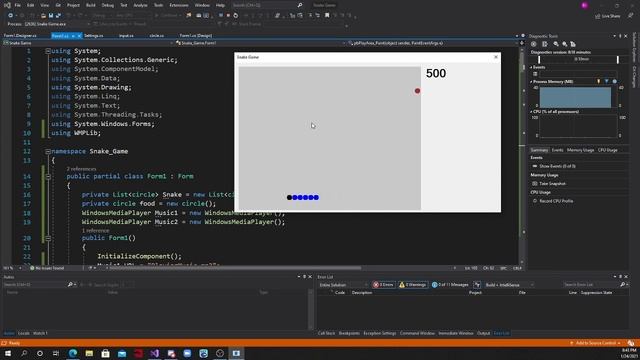This screenshot has height=360, width=640.
Task: Collapse the using directives block at line 1
Action: point(48,51)
